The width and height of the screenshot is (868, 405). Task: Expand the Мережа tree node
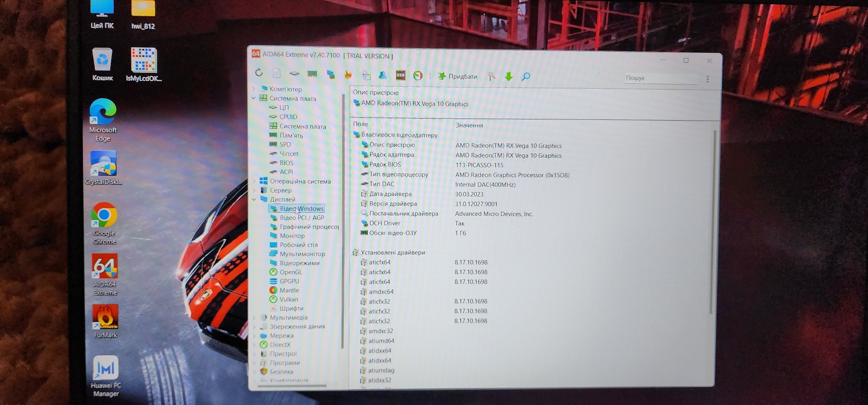[254, 335]
